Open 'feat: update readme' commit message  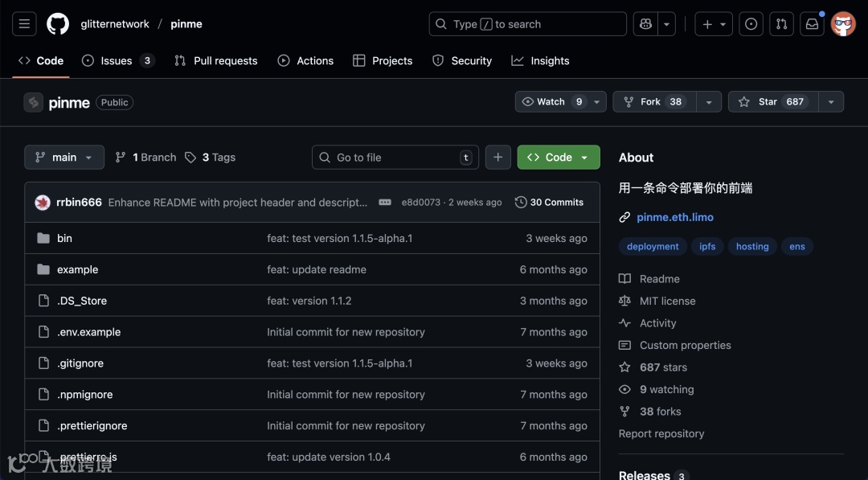pyautogui.click(x=317, y=269)
